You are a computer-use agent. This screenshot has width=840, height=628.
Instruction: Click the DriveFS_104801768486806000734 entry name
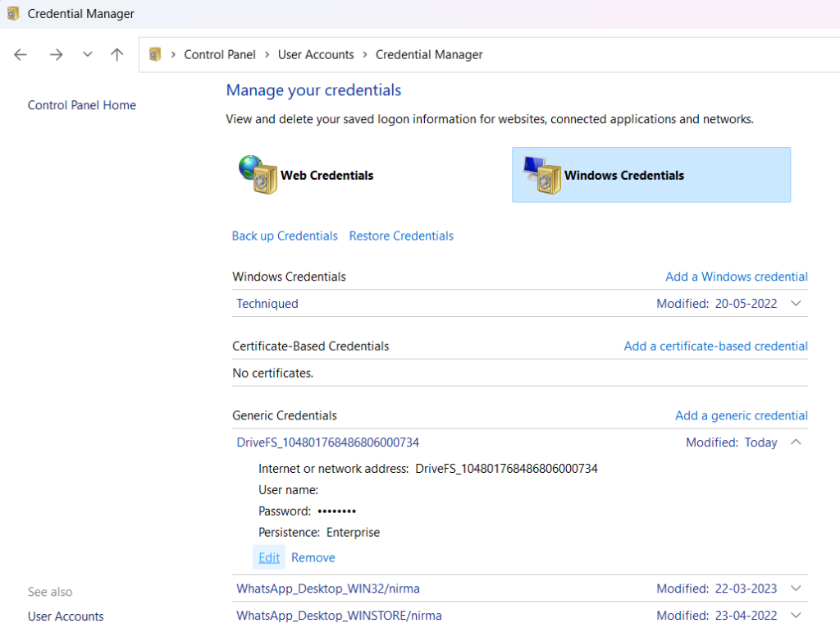pyautogui.click(x=328, y=442)
